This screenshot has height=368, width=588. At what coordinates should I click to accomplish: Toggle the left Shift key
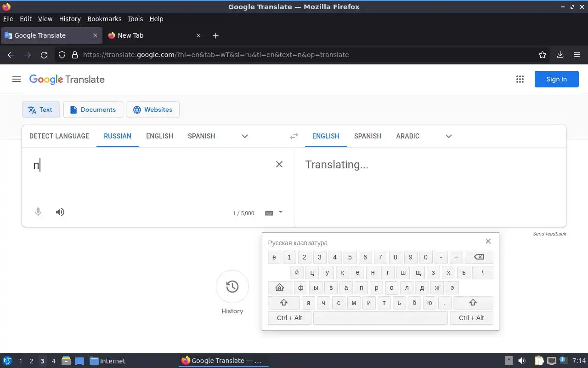tap(283, 303)
